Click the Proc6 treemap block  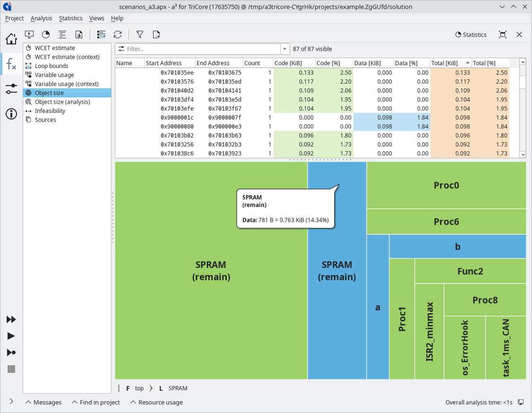pos(446,222)
